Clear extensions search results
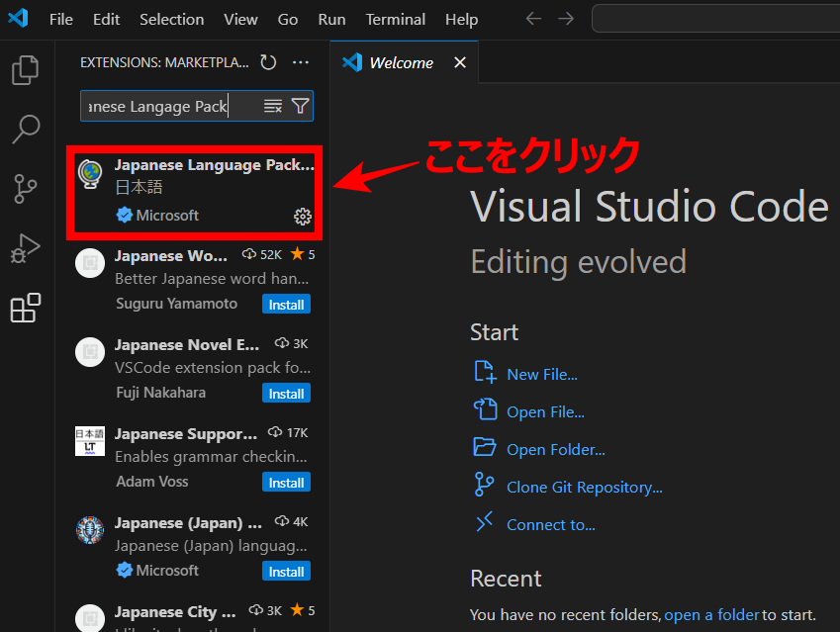Viewport: 840px width, 632px height. tap(273, 106)
